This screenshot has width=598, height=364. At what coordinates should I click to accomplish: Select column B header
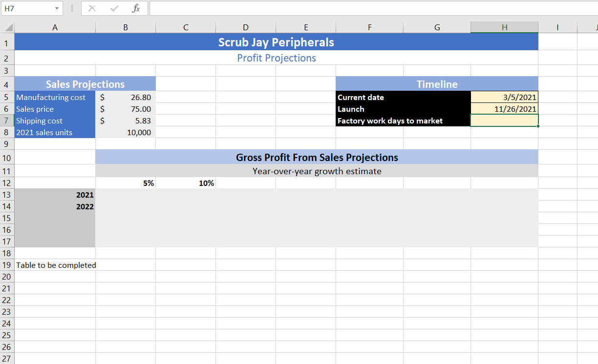tap(126, 28)
